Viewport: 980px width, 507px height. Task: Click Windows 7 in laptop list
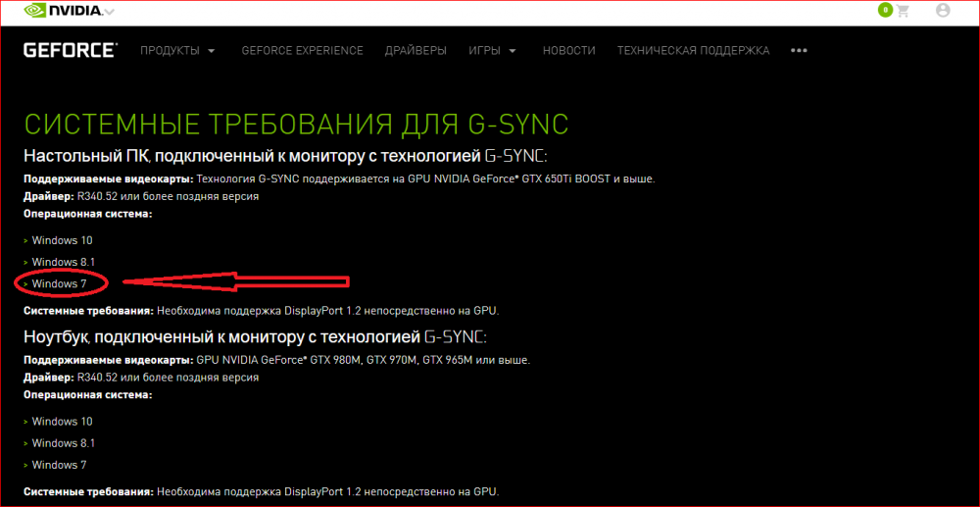(60, 465)
